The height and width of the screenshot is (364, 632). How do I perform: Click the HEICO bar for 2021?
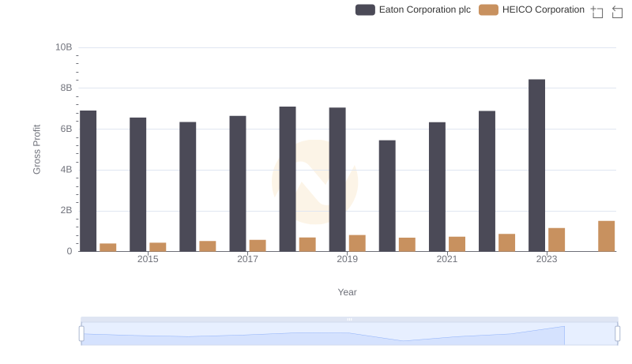tap(457, 244)
